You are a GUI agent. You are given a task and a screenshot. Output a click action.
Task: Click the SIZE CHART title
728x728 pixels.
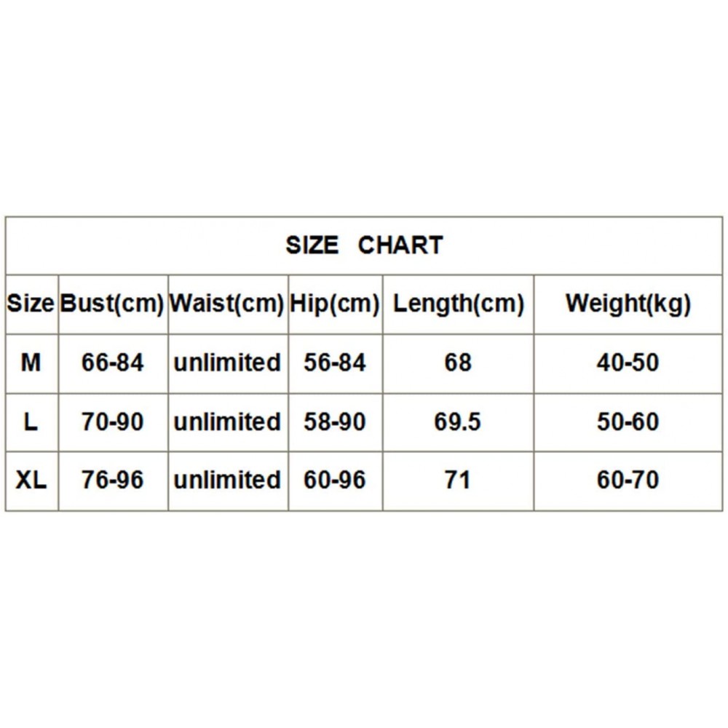tap(364, 245)
